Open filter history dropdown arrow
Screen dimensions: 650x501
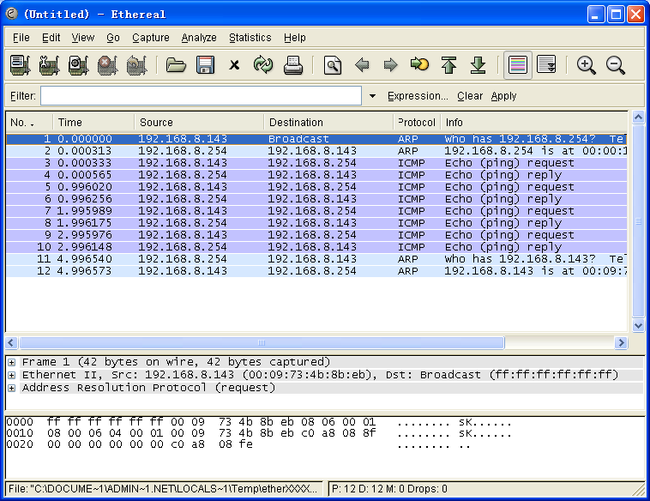point(372,96)
